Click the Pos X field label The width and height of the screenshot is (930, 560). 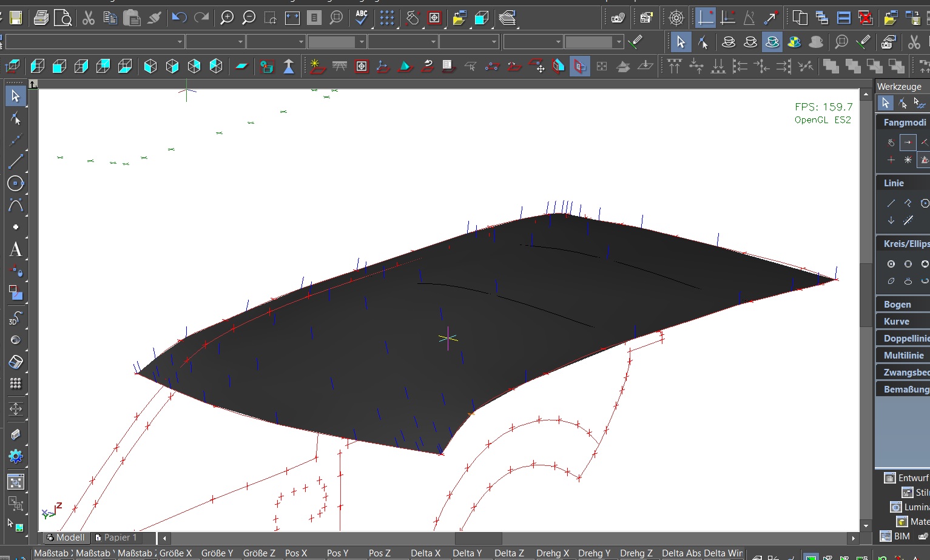[296, 553]
